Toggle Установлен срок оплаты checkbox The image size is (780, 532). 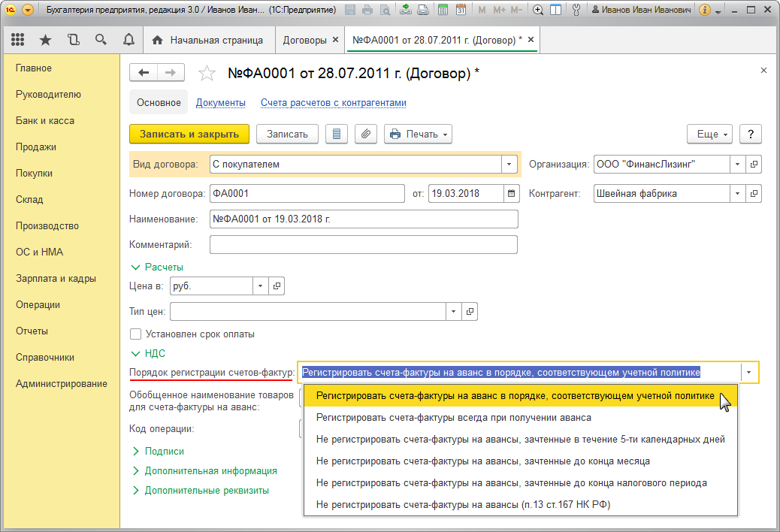135,334
